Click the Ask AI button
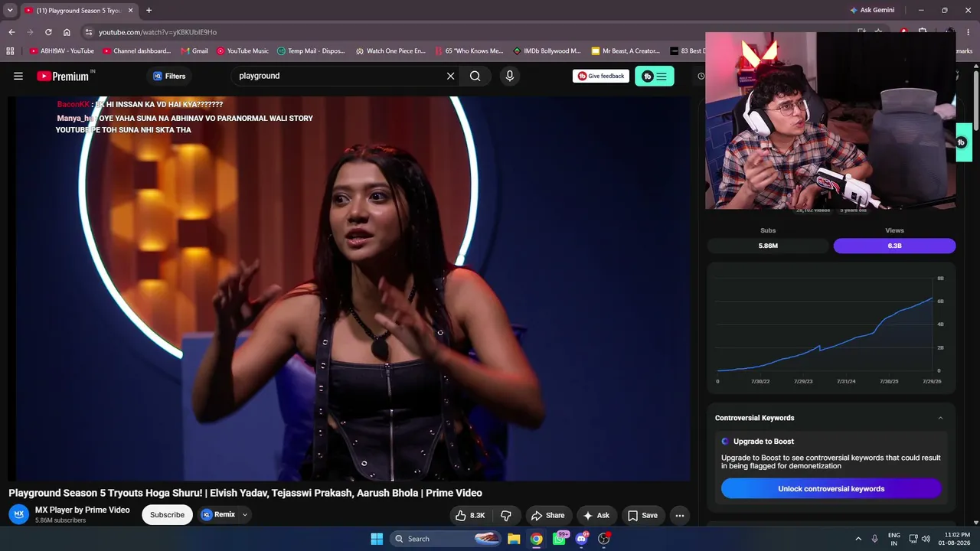Image resolution: width=980 pixels, height=551 pixels. pyautogui.click(x=596, y=516)
